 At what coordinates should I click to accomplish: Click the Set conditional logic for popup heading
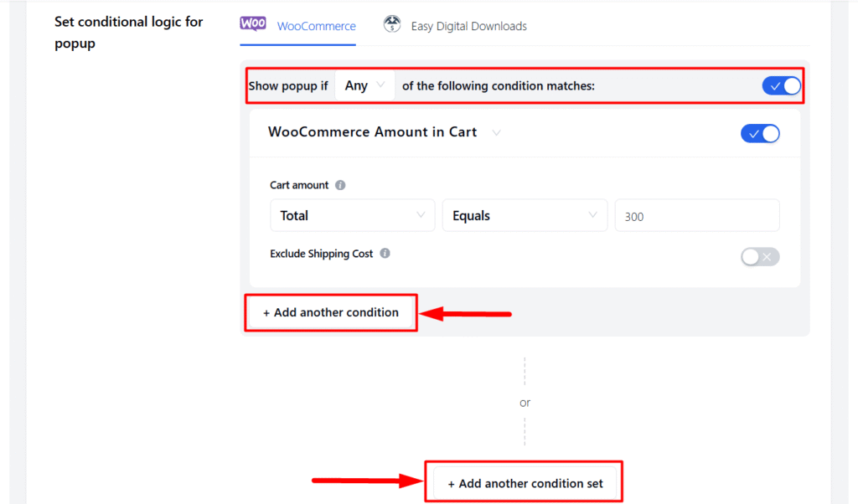[x=128, y=32]
